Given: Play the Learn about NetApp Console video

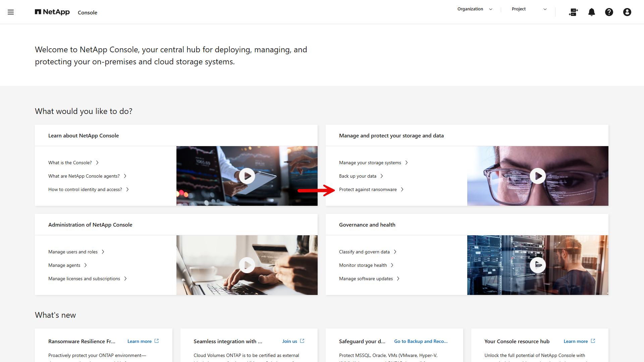Looking at the screenshot, I should pos(247,176).
